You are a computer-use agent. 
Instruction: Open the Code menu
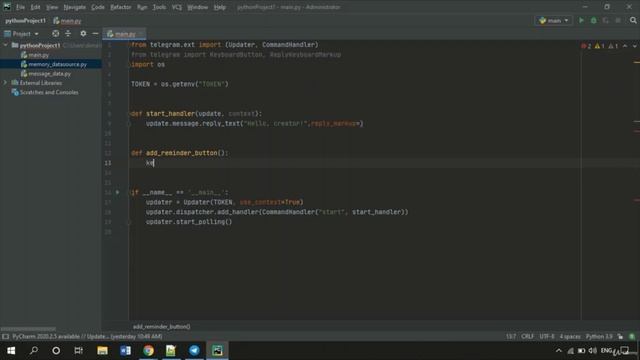coord(98,7)
